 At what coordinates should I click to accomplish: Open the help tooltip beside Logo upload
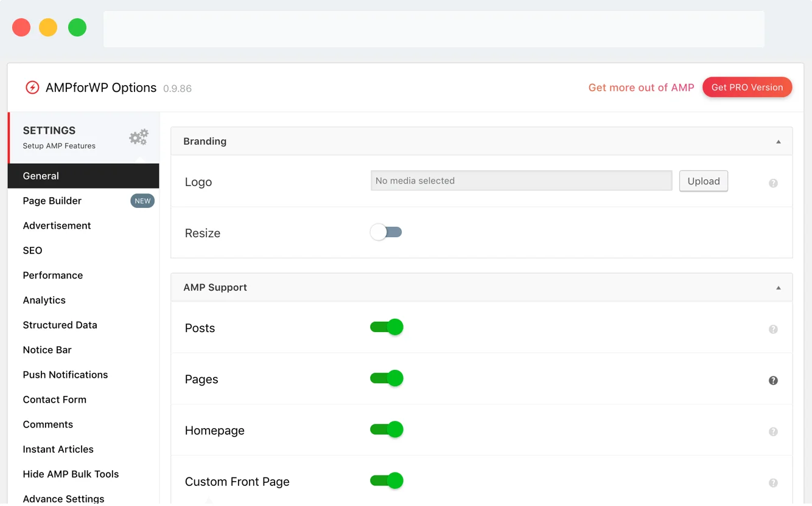tap(773, 182)
